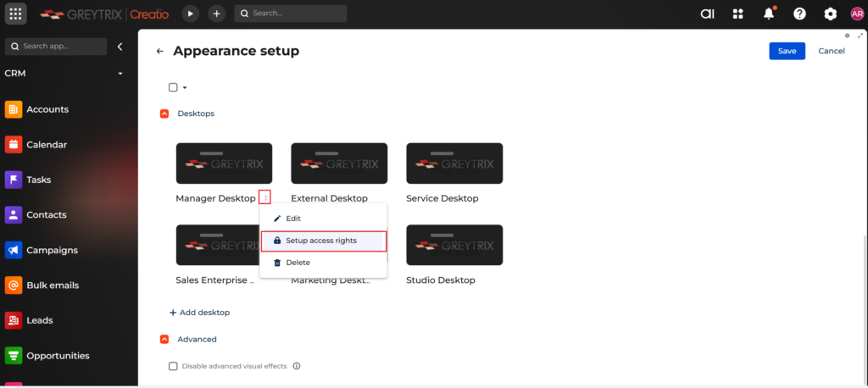This screenshot has height=388, width=868.
Task: Collapse the Advanced section
Action: [x=164, y=339]
